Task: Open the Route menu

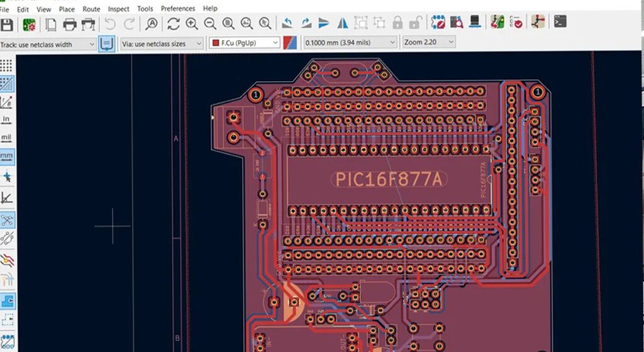Action: click(x=91, y=9)
